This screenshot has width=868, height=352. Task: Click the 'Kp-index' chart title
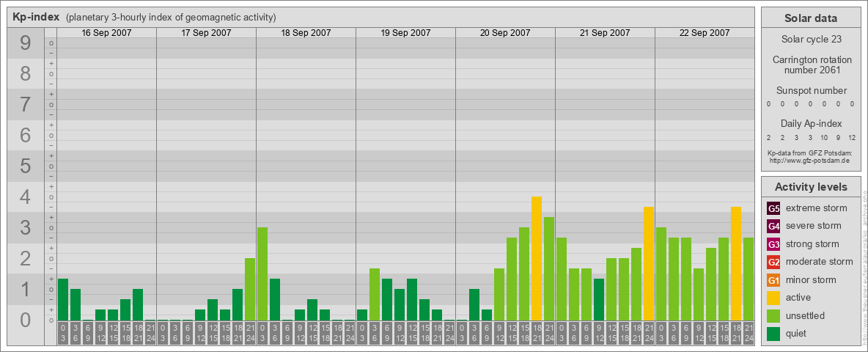coord(36,17)
